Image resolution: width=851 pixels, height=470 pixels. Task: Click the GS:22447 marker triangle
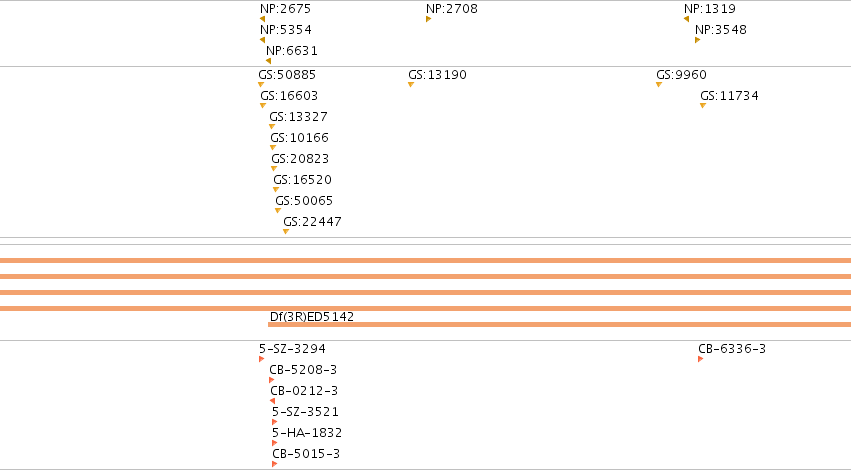click(286, 232)
